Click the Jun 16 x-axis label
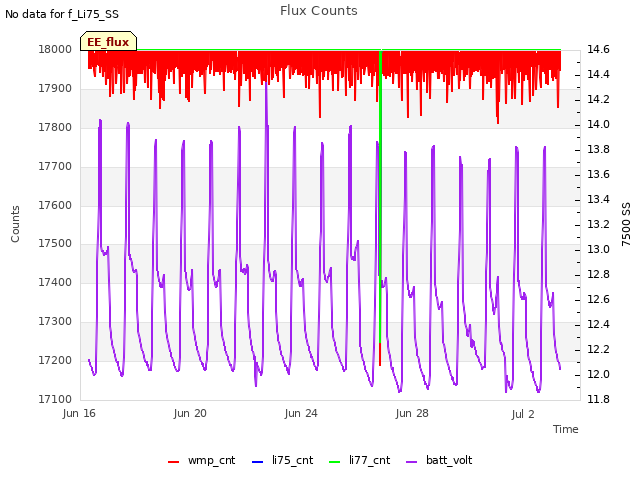The width and height of the screenshot is (640, 480). (79, 413)
